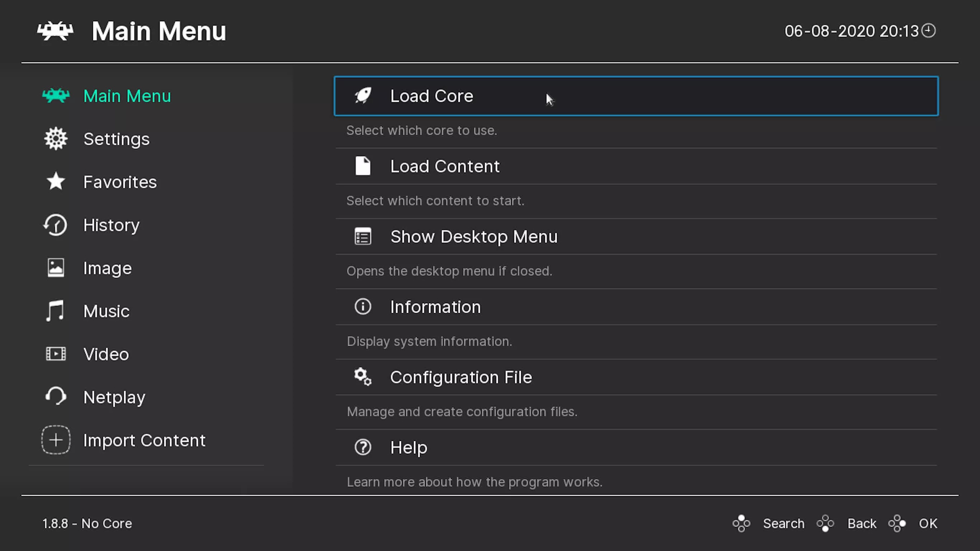Select the Load Content file icon
Image resolution: width=980 pixels, height=551 pixels.
[363, 166]
